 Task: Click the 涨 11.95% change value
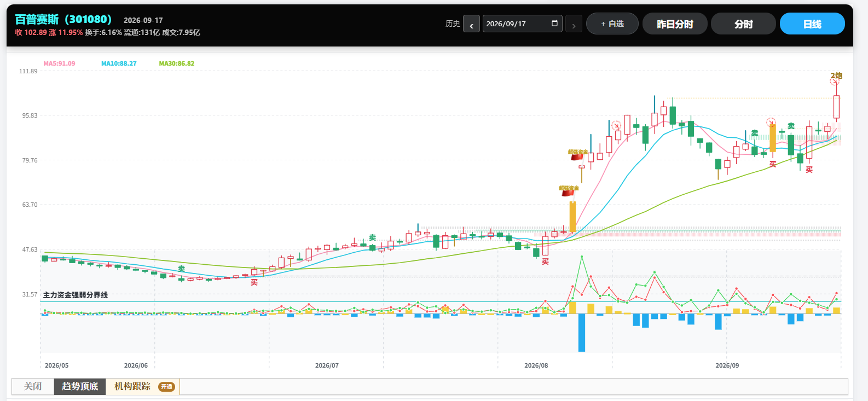pyautogui.click(x=66, y=33)
